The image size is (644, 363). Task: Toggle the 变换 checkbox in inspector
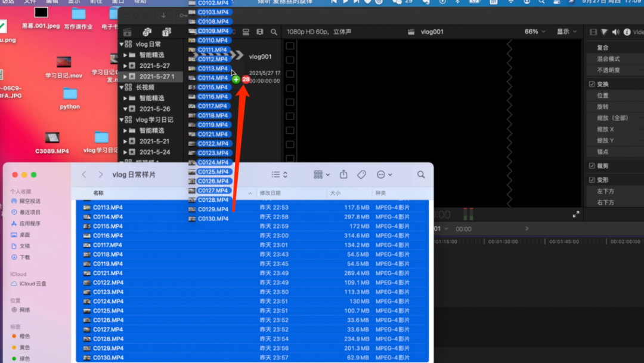point(592,84)
